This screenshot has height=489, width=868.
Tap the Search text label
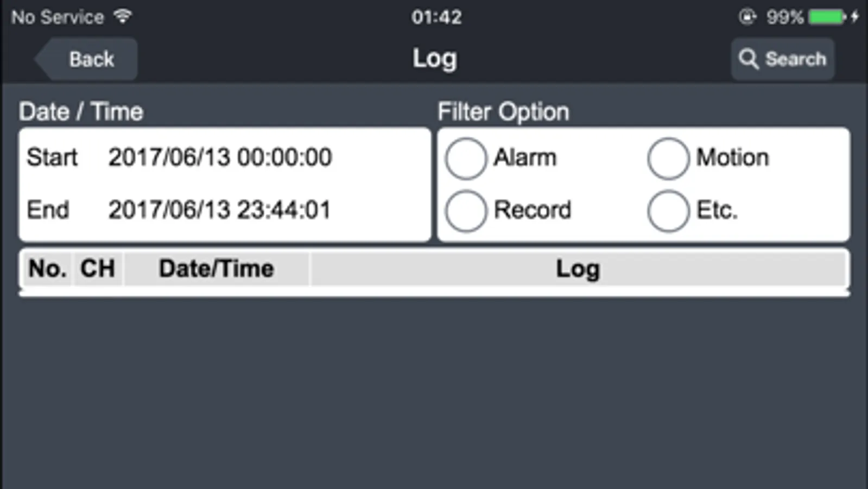point(795,59)
